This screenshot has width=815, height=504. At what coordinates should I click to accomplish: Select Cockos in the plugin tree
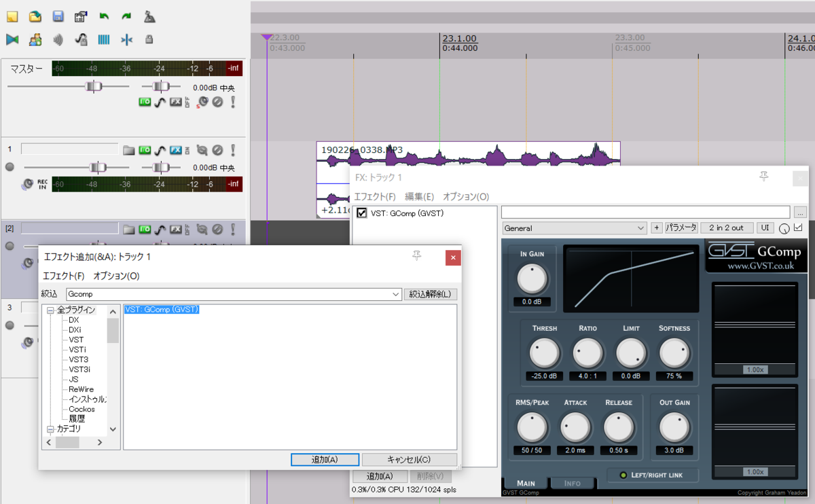click(x=81, y=409)
